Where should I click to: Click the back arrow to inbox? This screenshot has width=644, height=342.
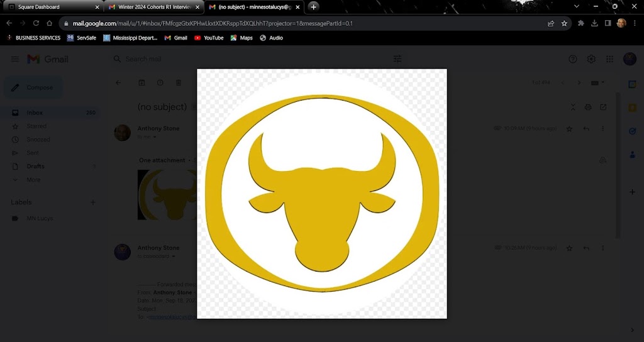(118, 82)
